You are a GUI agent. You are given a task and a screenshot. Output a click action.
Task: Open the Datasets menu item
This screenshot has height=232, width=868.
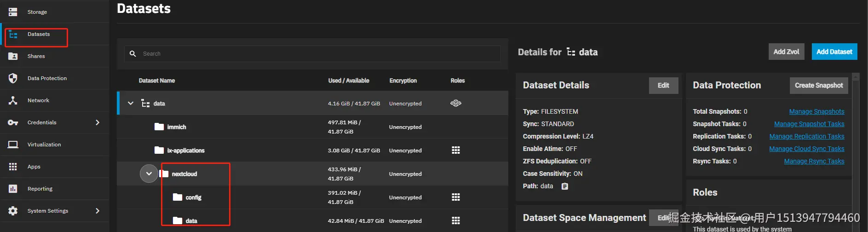[x=39, y=35]
